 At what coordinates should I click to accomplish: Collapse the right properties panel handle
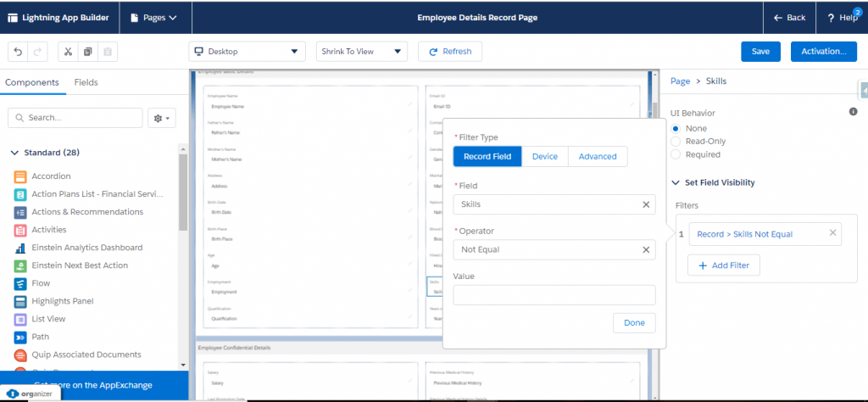click(864, 90)
